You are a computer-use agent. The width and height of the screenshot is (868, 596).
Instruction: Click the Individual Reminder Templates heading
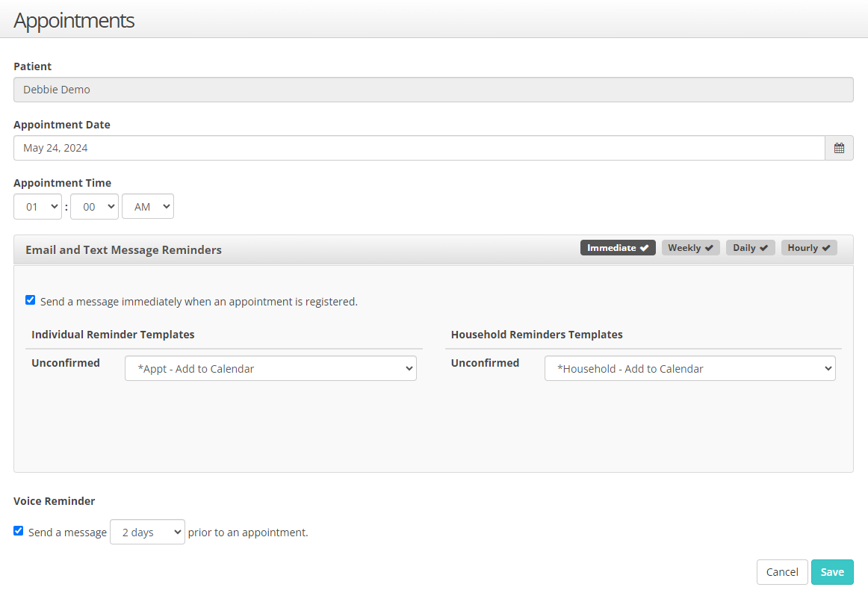point(113,335)
